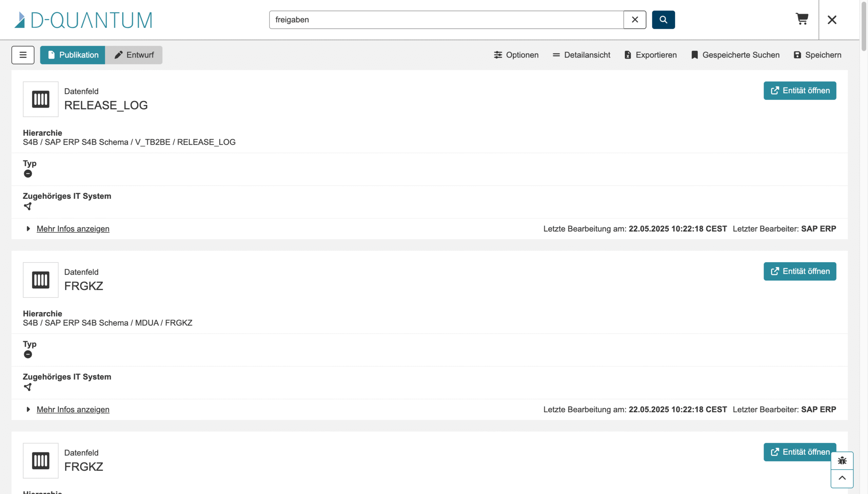Open the hamburger menu
Screen dimensions: 868x494
pyautogui.click(x=23, y=55)
